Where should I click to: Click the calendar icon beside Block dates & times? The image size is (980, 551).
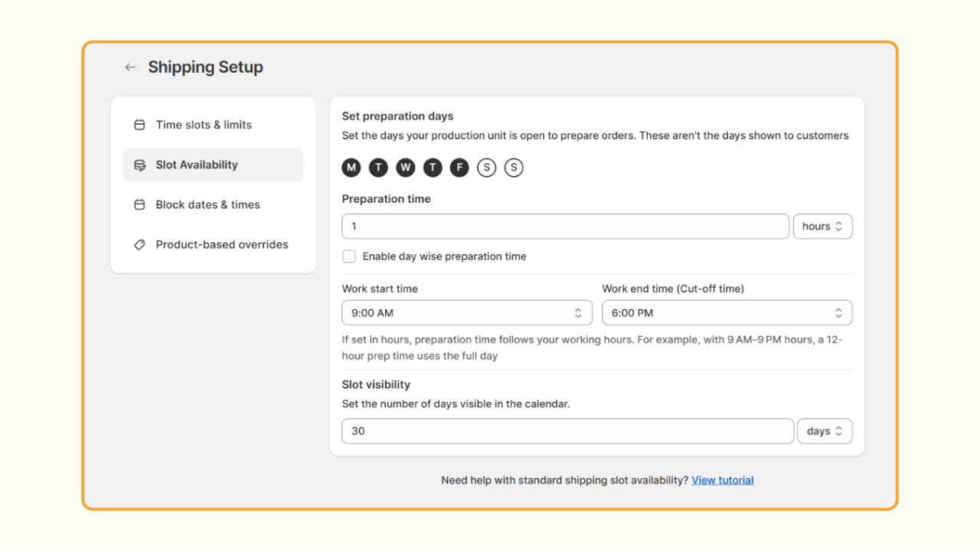click(139, 204)
